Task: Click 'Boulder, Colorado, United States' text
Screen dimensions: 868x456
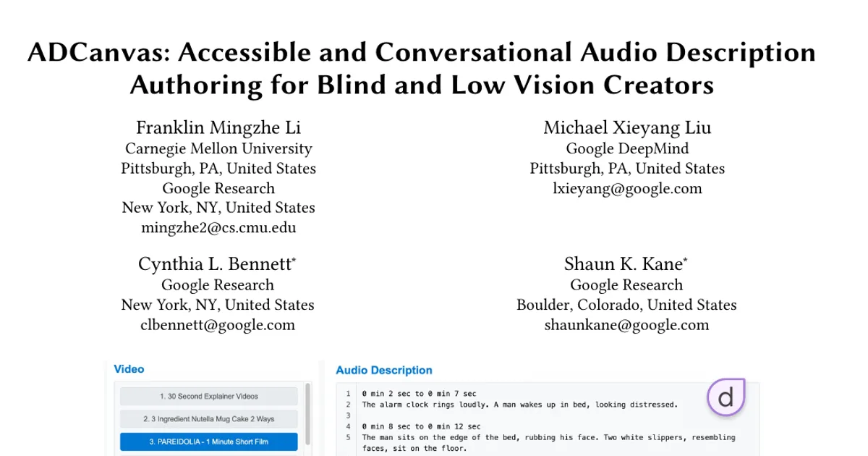Action: pos(626,305)
